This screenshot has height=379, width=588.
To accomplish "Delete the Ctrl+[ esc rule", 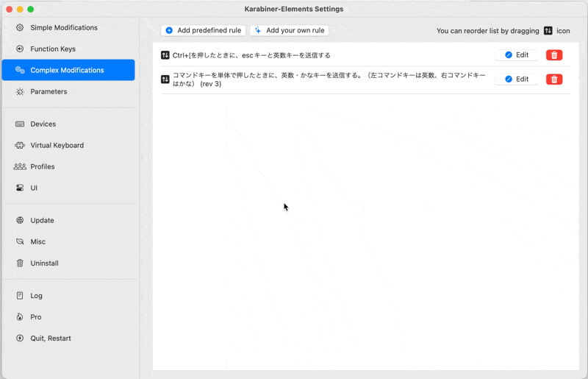I will (x=554, y=55).
